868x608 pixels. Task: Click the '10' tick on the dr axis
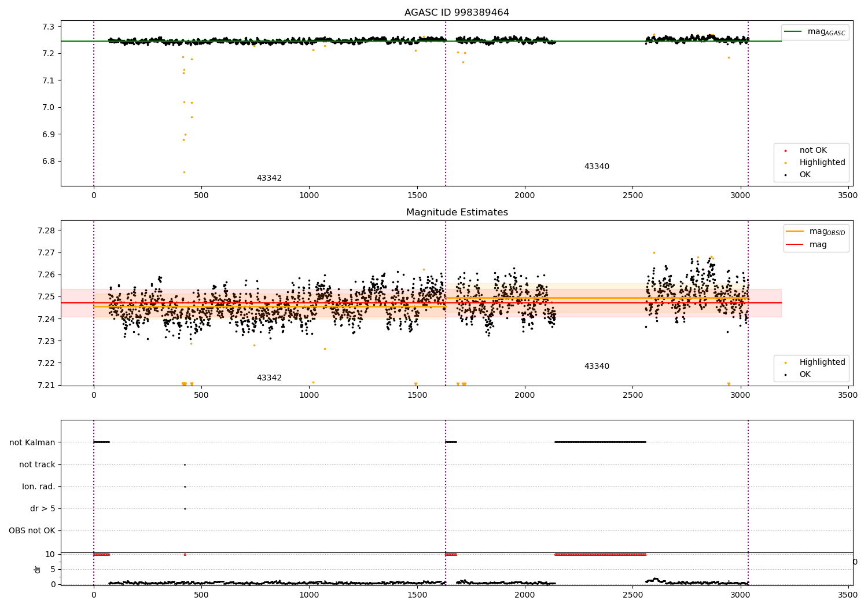click(50, 555)
